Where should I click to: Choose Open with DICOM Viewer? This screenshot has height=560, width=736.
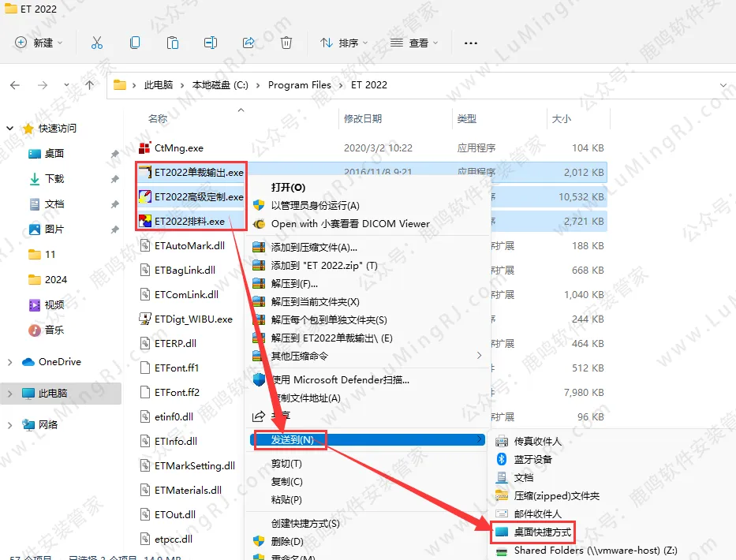point(350,224)
